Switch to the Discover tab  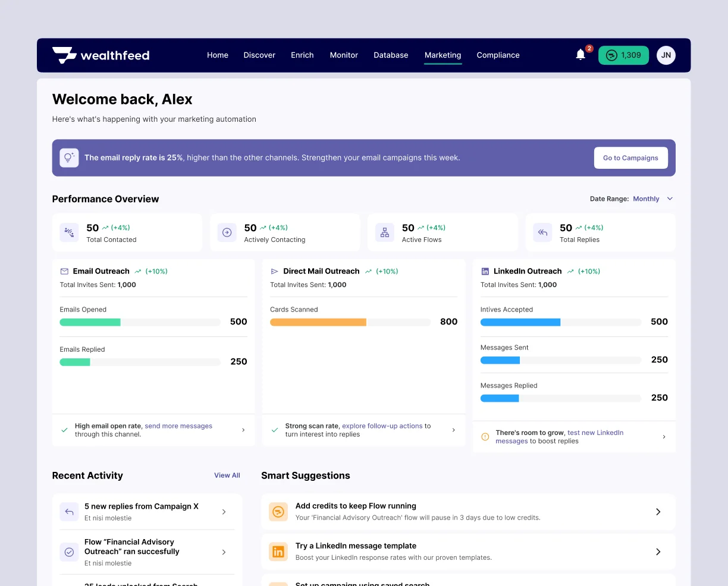(x=259, y=55)
